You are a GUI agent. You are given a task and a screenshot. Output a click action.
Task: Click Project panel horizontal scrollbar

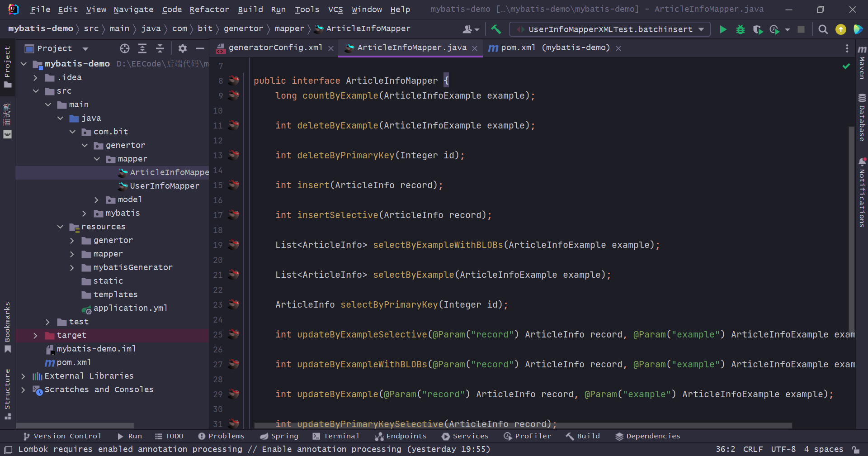coord(75,426)
